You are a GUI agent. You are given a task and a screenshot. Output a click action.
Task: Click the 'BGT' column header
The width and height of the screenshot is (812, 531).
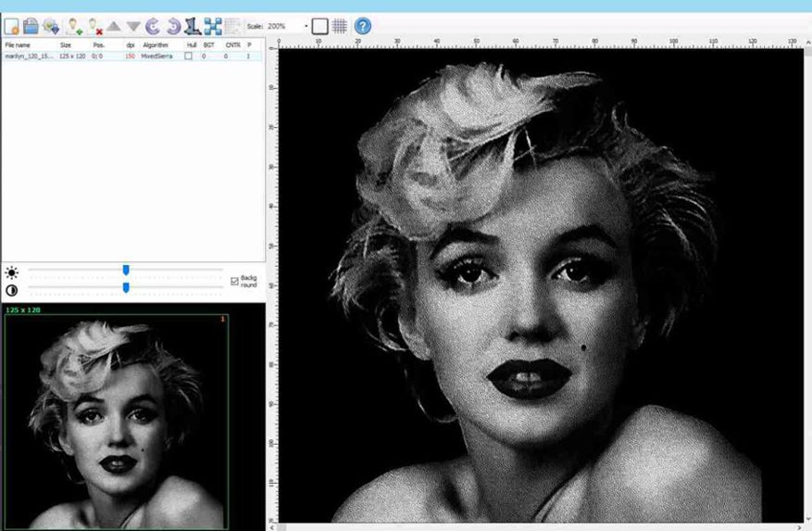click(x=208, y=45)
